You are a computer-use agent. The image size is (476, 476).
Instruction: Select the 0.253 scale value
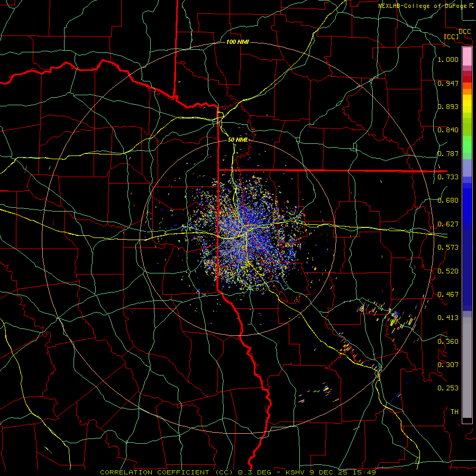[448, 388]
